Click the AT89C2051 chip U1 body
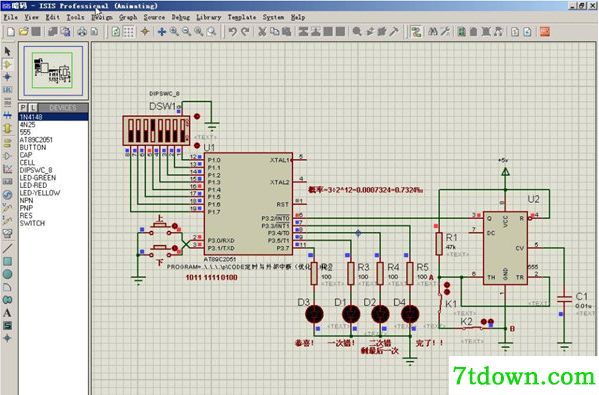Viewport: 599px width, 395px height. (248, 204)
